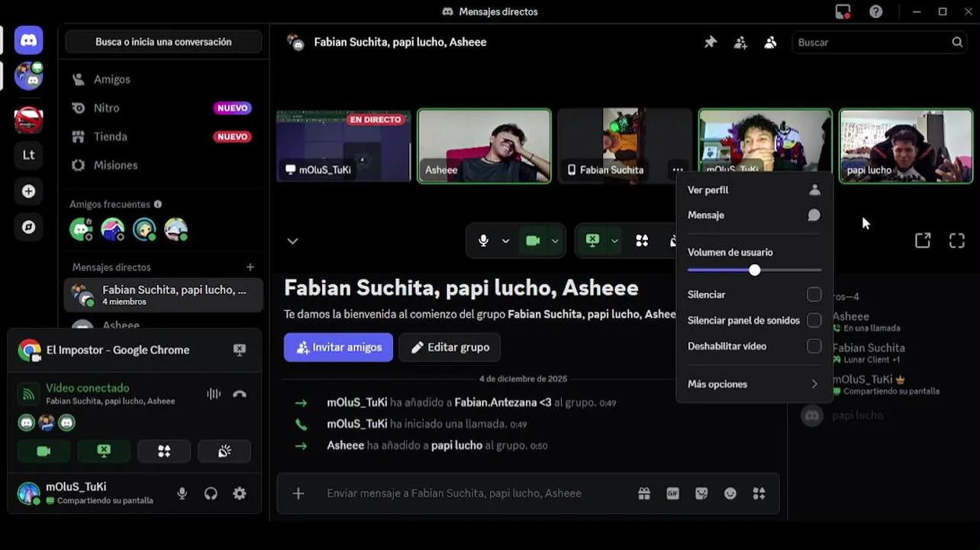The width and height of the screenshot is (980, 550).
Task: Open Tienda tab
Action: point(163,137)
